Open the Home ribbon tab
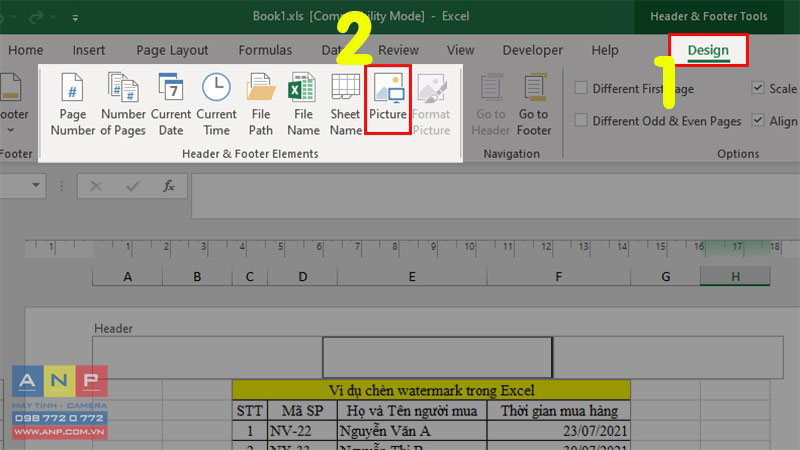 pos(26,50)
